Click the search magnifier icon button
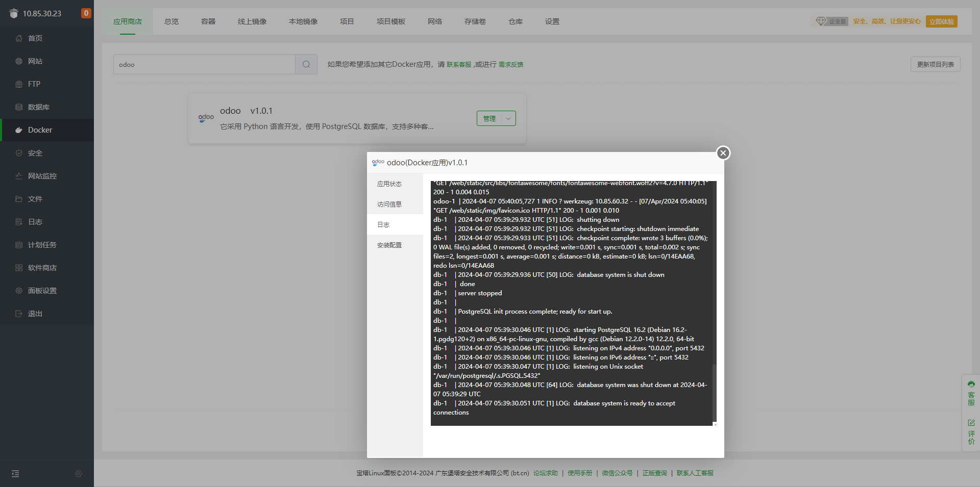 (306, 64)
